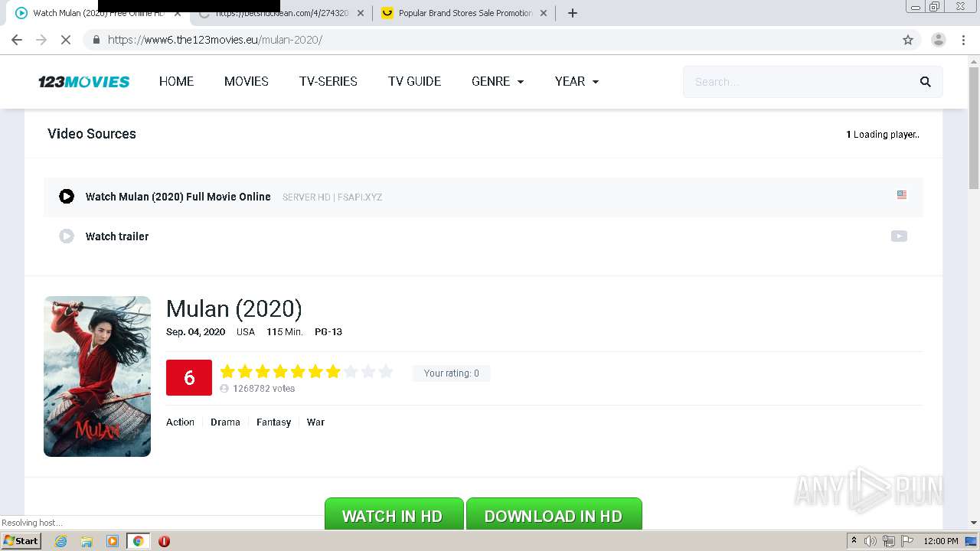Click the Fantasy genre link
The height and width of the screenshot is (551, 980).
tap(273, 422)
